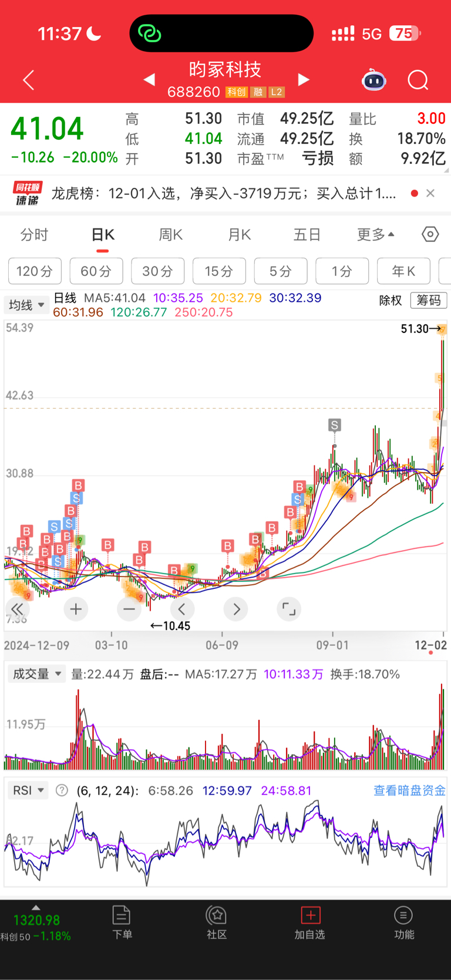Select the 1分 period button
451x980 pixels.
click(x=342, y=271)
